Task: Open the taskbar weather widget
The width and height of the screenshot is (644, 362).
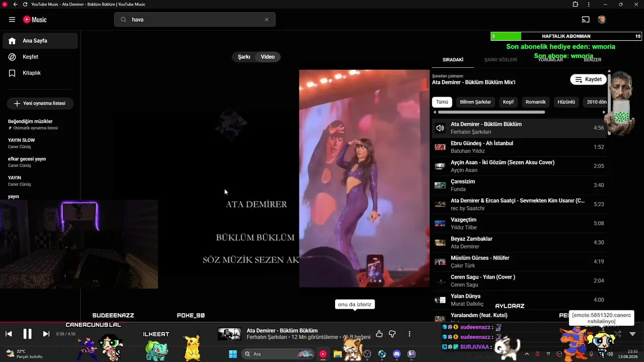Action: [x=24, y=354]
